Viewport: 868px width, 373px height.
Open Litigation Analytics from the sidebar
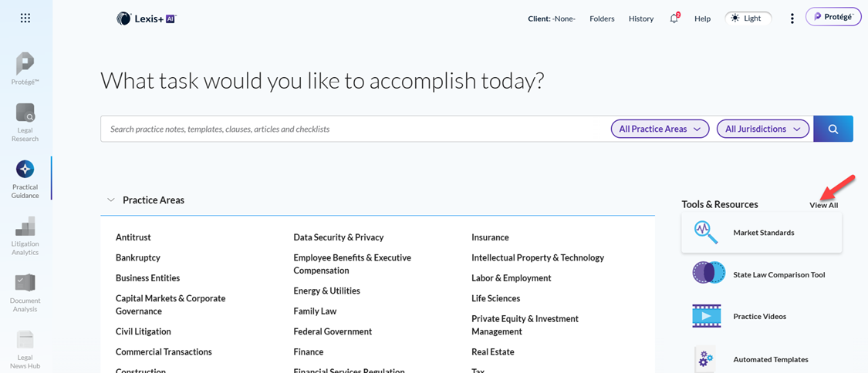tap(25, 236)
